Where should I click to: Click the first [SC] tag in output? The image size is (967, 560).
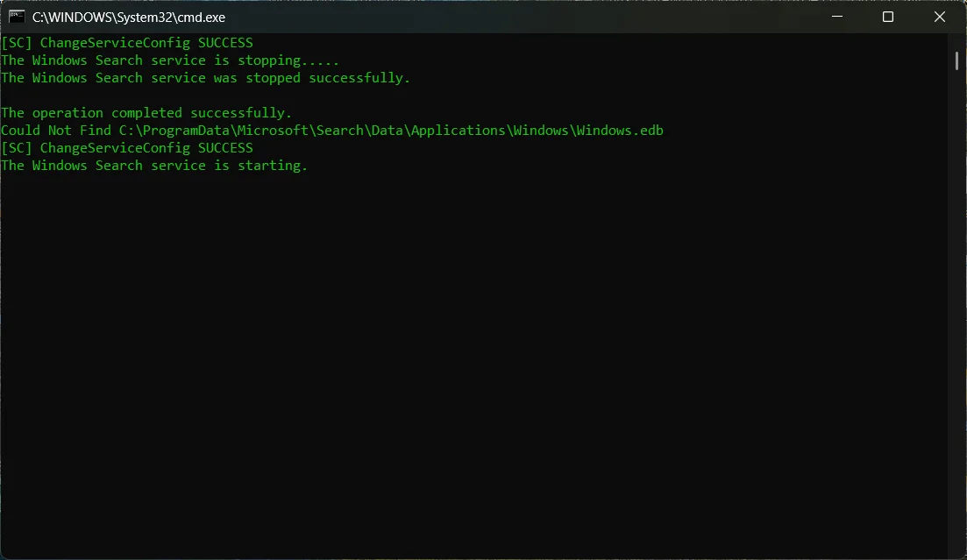click(x=17, y=43)
